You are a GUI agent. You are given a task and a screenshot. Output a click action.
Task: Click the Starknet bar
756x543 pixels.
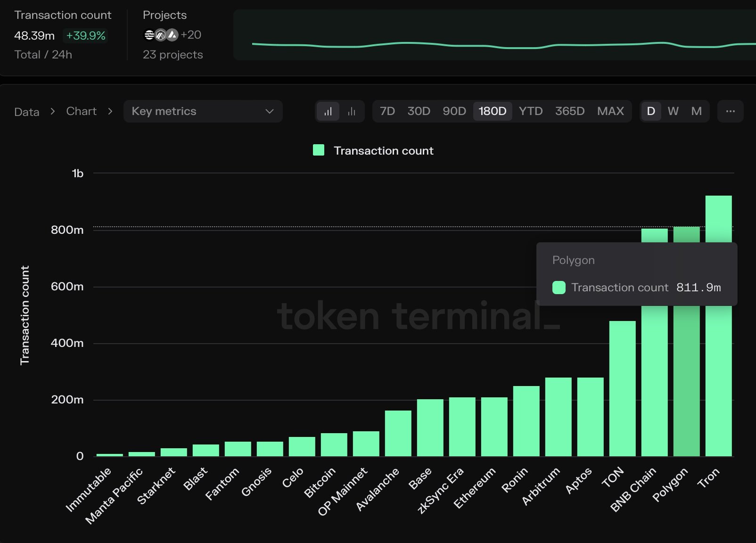pyautogui.click(x=174, y=452)
